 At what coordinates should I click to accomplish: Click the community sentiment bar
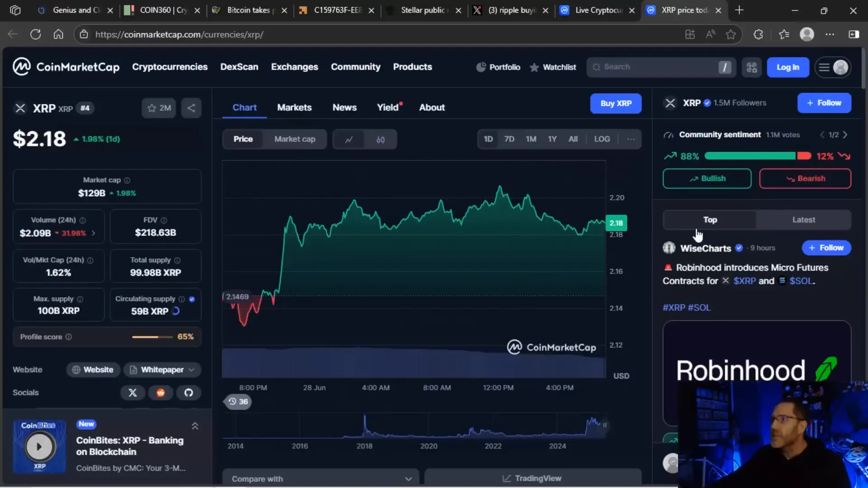(x=758, y=156)
